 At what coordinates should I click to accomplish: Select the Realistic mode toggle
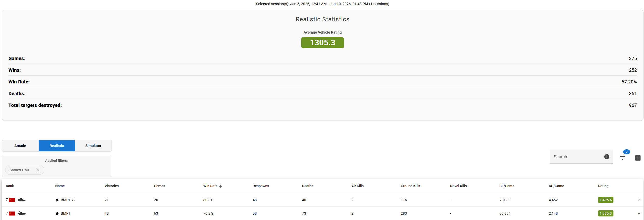[x=57, y=146]
